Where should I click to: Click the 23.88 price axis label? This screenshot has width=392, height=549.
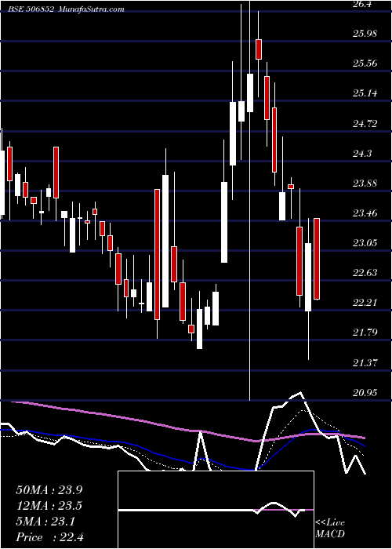pyautogui.click(x=365, y=183)
